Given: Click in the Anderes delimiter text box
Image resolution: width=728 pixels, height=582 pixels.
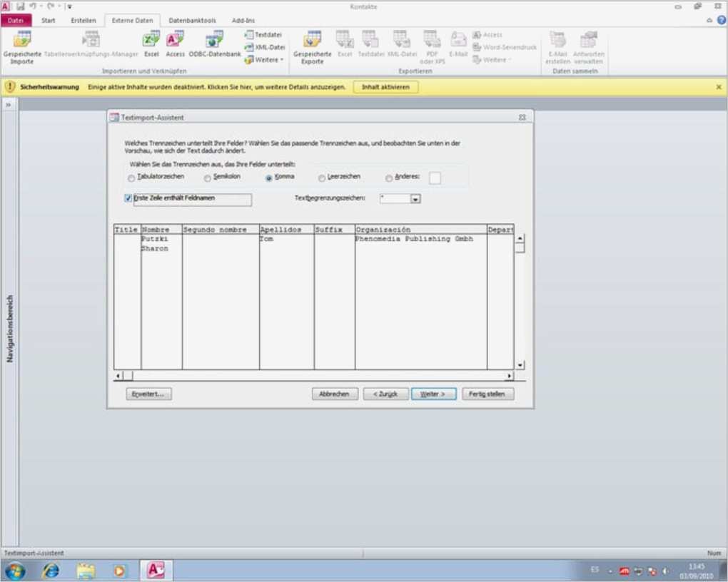Looking at the screenshot, I should pyautogui.click(x=435, y=178).
